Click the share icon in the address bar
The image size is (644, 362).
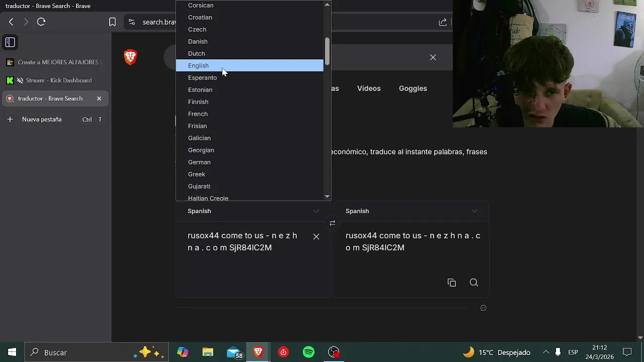click(x=443, y=22)
